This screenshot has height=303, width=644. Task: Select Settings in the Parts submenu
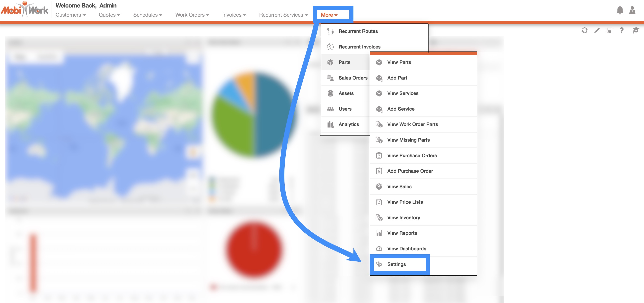pos(396,264)
